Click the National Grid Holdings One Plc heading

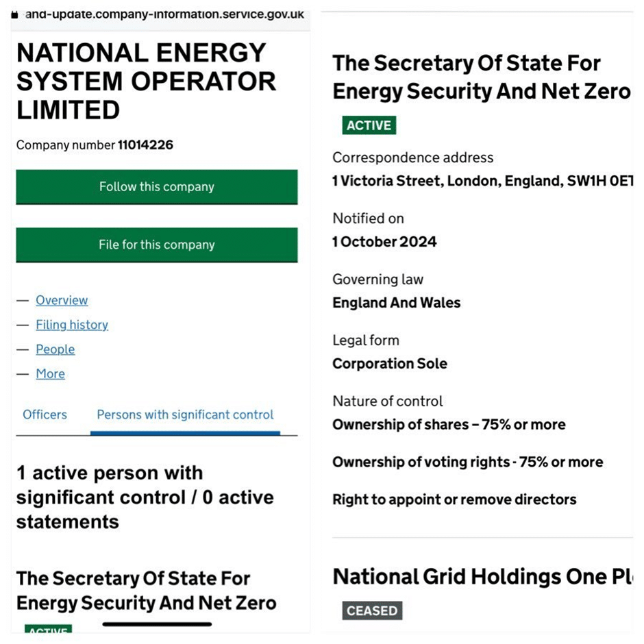(x=482, y=577)
